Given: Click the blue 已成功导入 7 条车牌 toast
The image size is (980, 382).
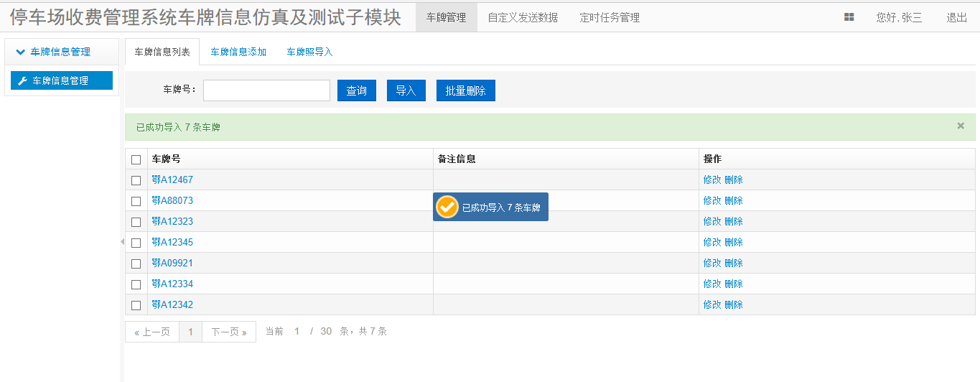Looking at the screenshot, I should click(x=490, y=207).
